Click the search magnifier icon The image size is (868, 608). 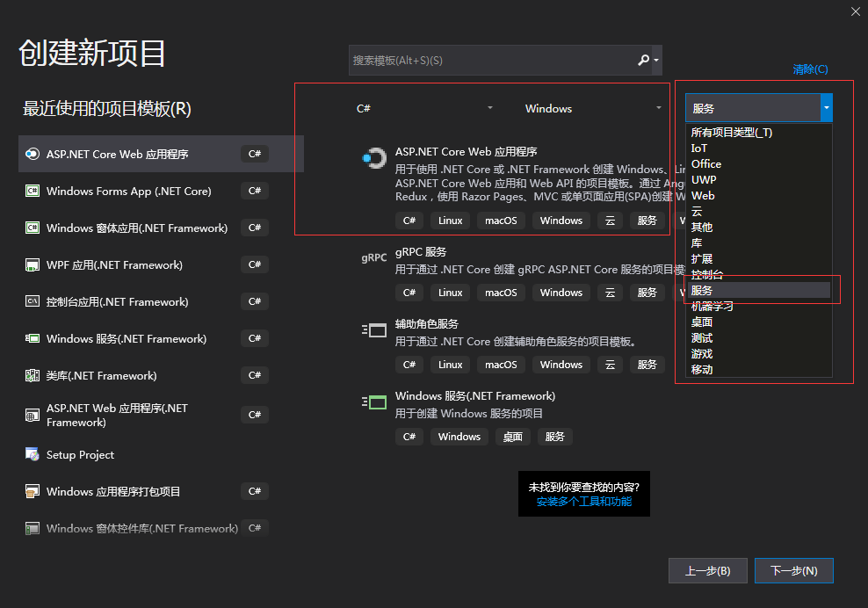[x=643, y=60]
